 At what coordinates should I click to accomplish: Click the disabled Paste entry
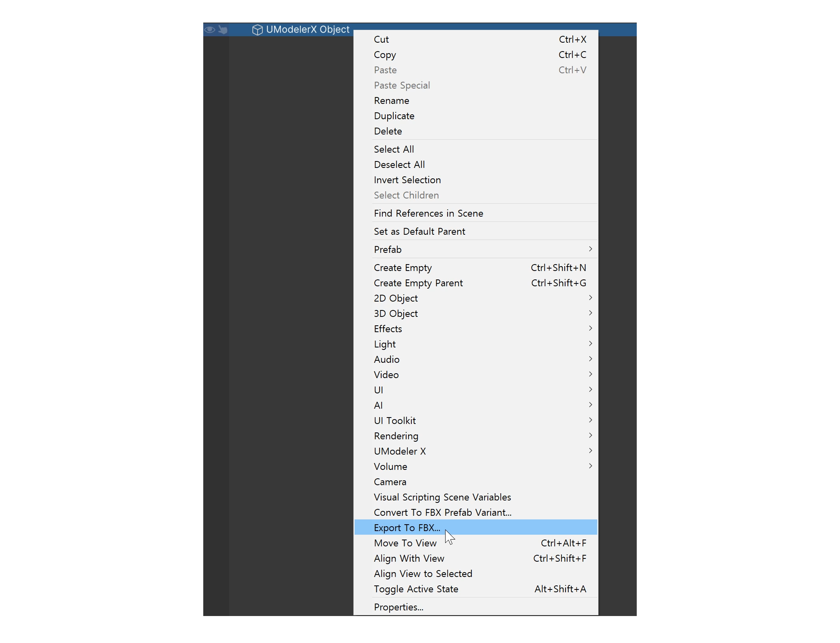(476, 70)
